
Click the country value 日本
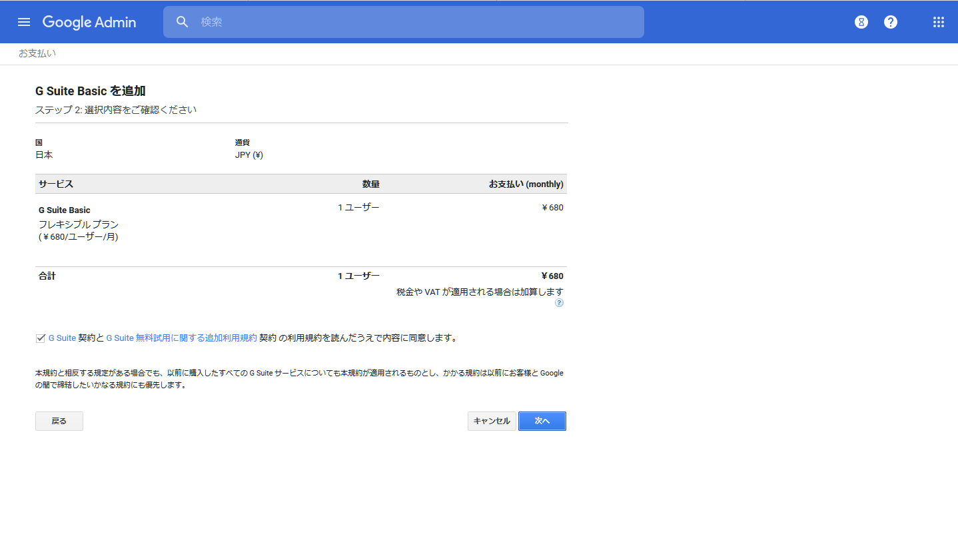point(44,155)
